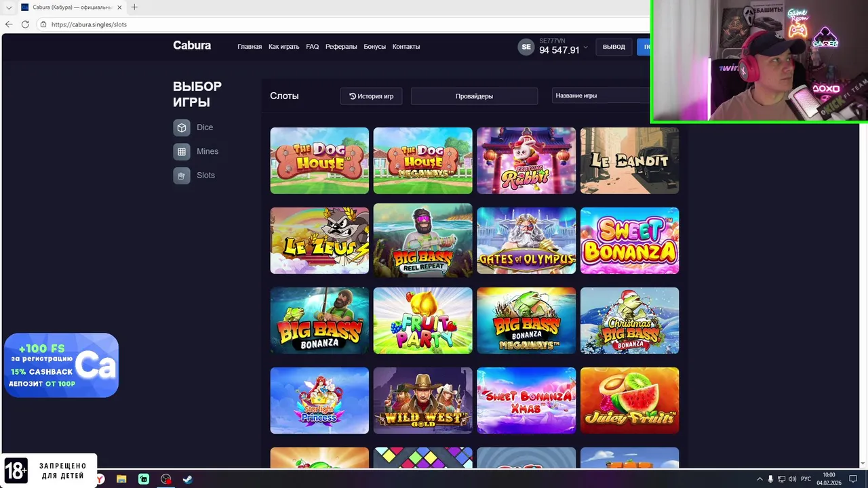
Task: Open the Le Zeus slot
Action: (x=319, y=241)
